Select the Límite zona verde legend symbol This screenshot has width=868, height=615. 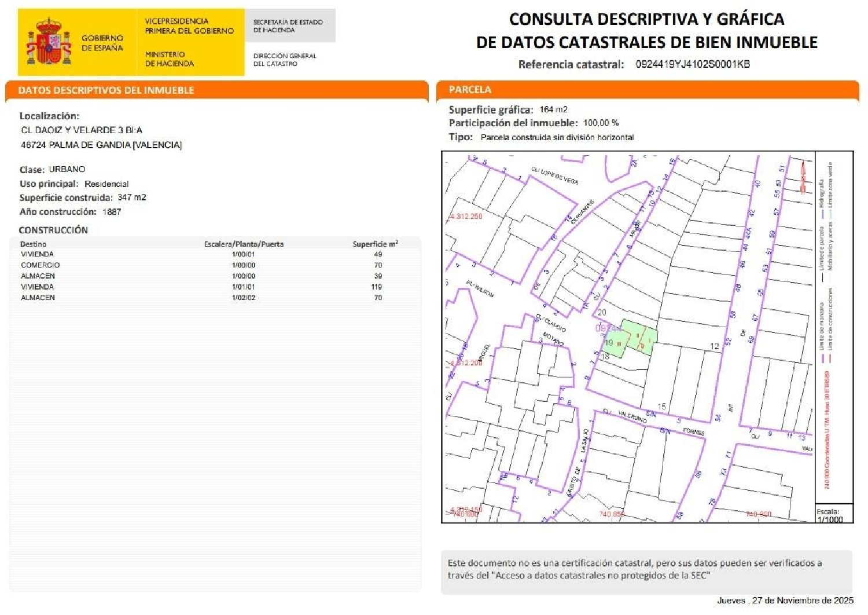tap(830, 213)
